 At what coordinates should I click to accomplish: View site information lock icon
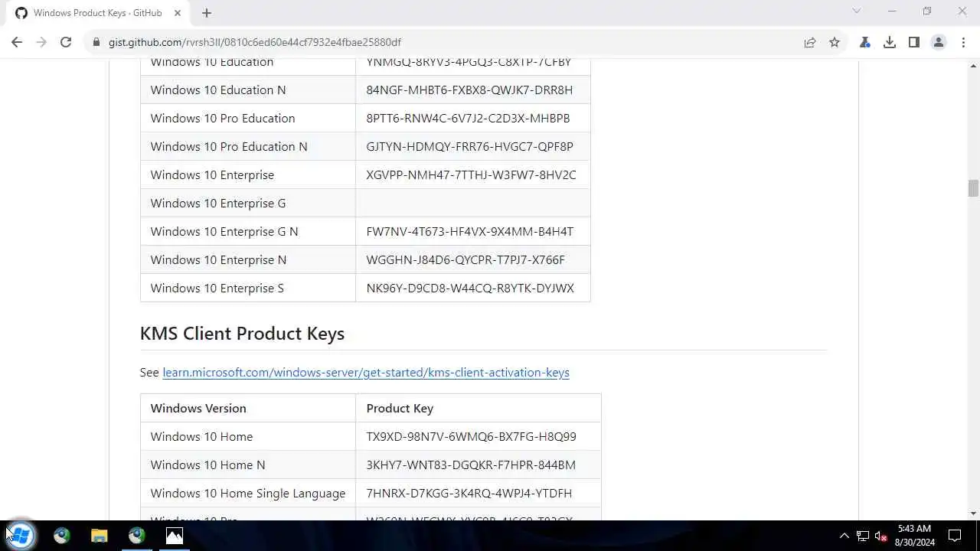96,42
